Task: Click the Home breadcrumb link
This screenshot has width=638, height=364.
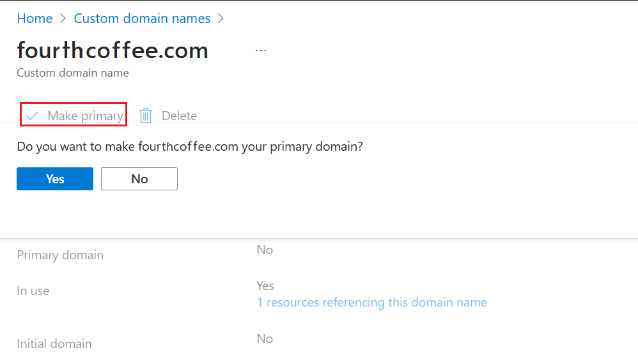Action: pyautogui.click(x=35, y=19)
